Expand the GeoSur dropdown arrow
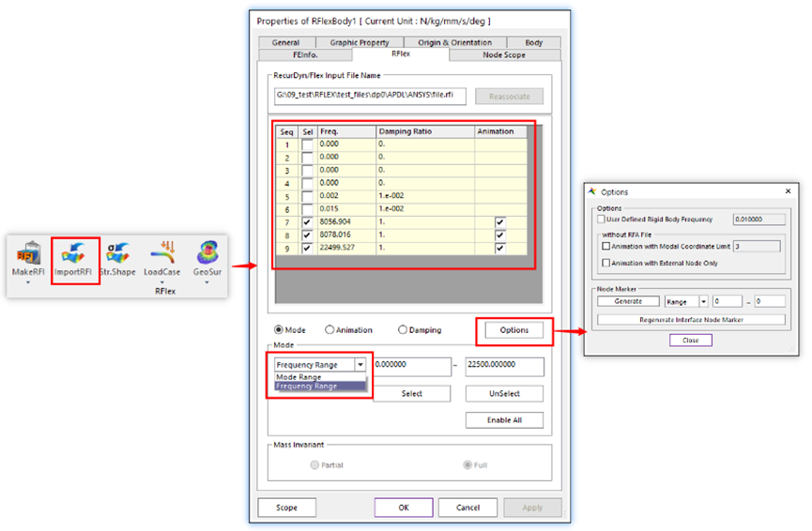 click(207, 282)
